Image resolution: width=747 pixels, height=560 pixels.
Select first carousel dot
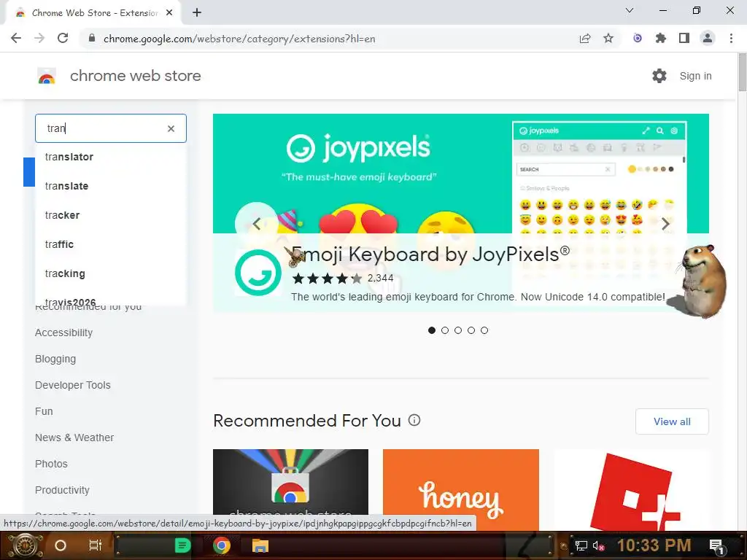coord(432,330)
